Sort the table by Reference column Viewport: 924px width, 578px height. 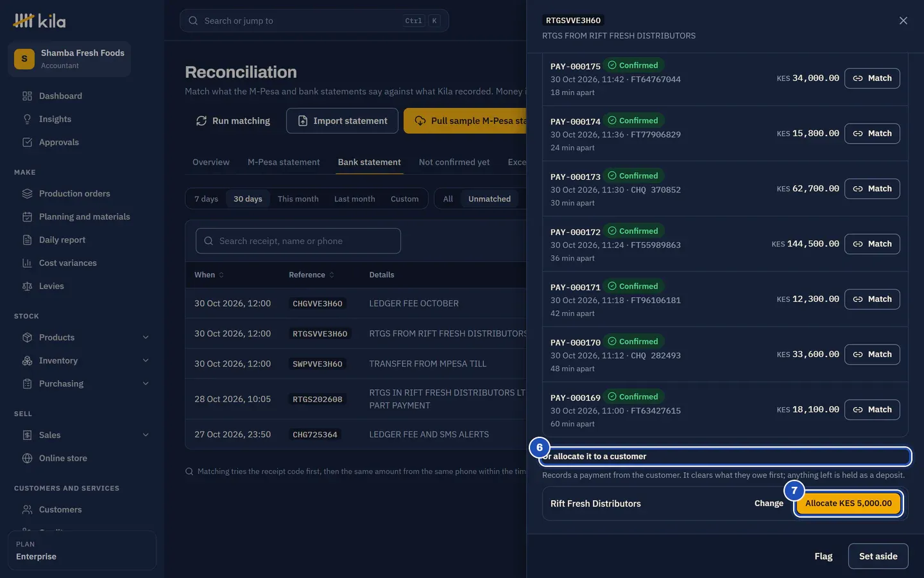312,275
